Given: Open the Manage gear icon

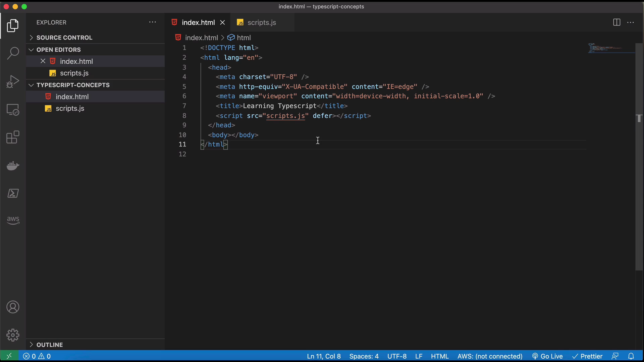Looking at the screenshot, I should [x=13, y=335].
